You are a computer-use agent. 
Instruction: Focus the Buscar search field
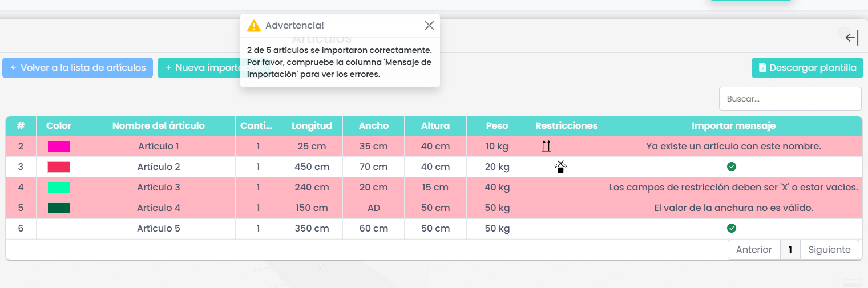click(x=790, y=99)
